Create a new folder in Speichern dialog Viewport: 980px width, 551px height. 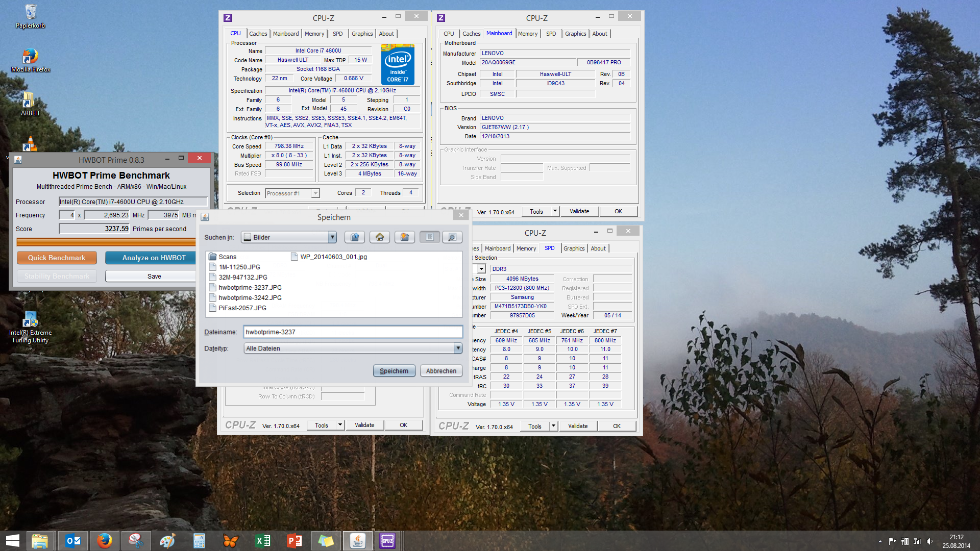click(x=405, y=237)
